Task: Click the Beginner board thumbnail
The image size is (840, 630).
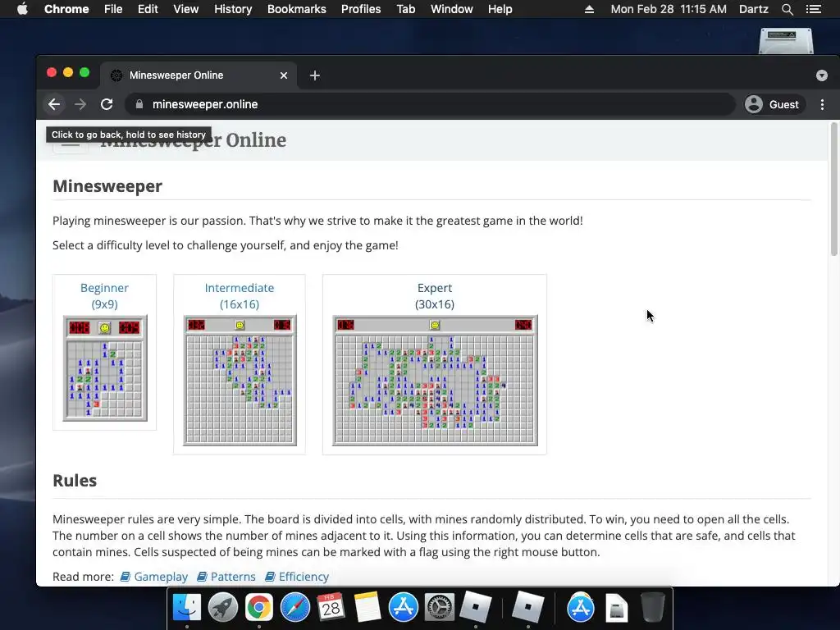Action: (105, 368)
